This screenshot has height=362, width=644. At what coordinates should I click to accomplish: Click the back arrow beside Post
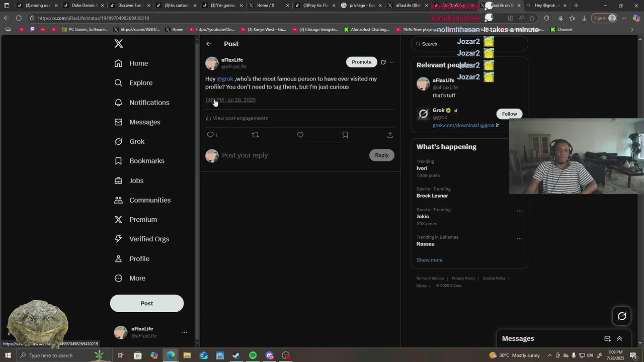tap(209, 44)
